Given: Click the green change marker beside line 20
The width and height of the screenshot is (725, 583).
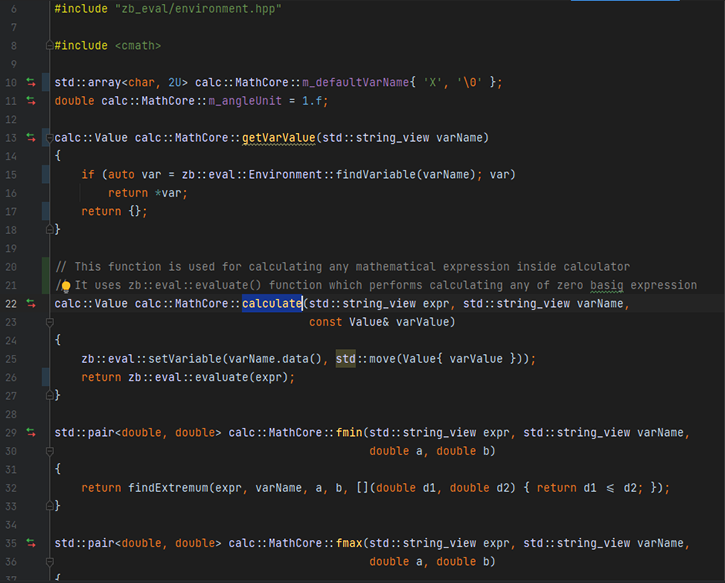Looking at the screenshot, I should [x=46, y=267].
